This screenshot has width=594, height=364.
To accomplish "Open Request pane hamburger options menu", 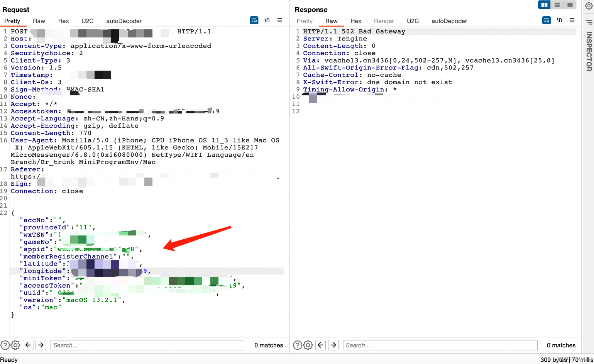I will (280, 20).
